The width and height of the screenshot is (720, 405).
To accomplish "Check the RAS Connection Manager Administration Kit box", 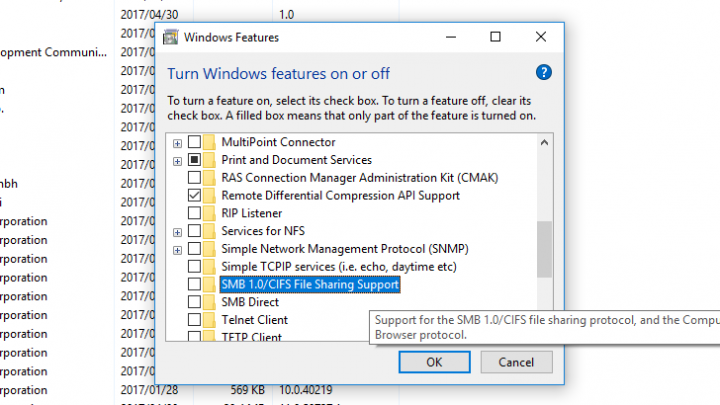I will coord(194,178).
